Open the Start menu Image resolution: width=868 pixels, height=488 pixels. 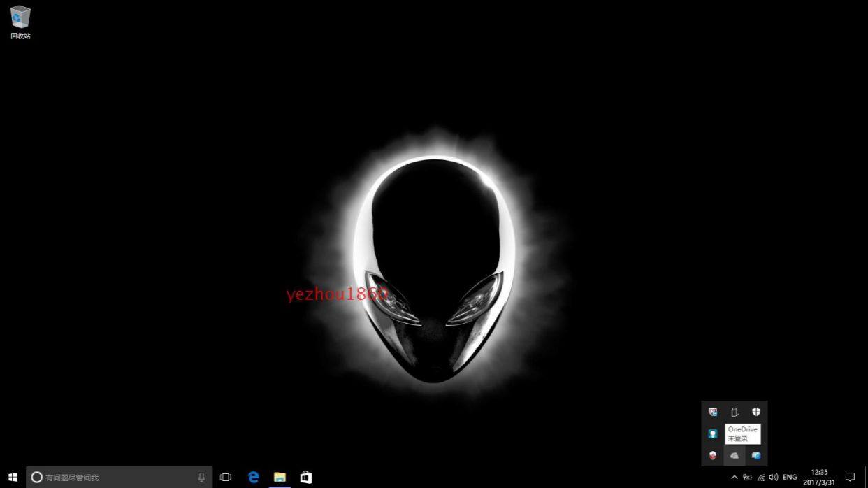pyautogui.click(x=13, y=477)
